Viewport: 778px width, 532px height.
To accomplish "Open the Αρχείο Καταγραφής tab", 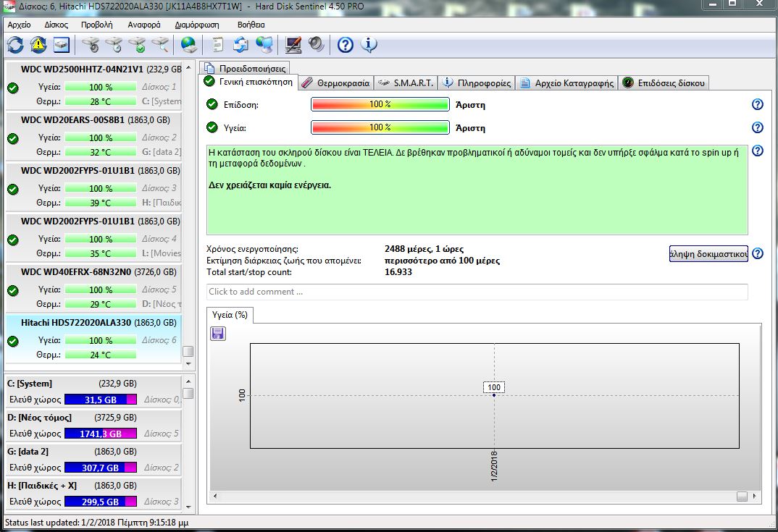I will (x=566, y=83).
